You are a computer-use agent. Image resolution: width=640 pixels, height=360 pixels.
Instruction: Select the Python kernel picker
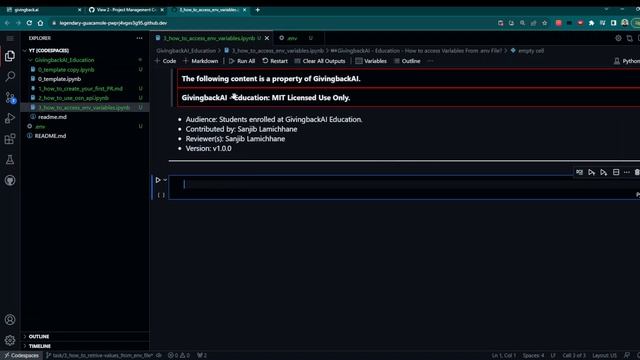click(x=627, y=61)
